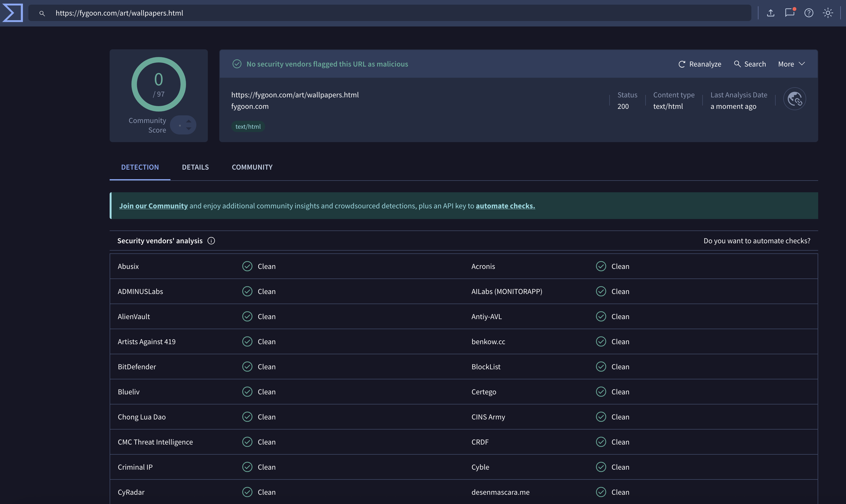This screenshot has height=504, width=846.
Task: Click the Status 200 value
Action: coord(623,107)
